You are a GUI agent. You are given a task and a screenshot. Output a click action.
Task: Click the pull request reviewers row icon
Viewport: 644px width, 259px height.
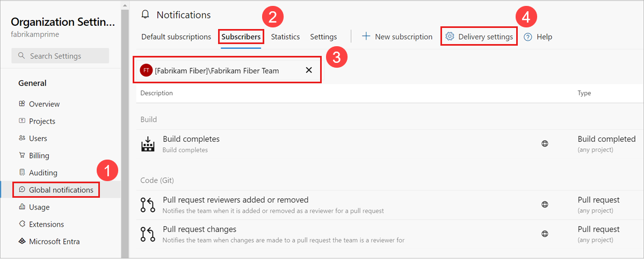pyautogui.click(x=147, y=204)
